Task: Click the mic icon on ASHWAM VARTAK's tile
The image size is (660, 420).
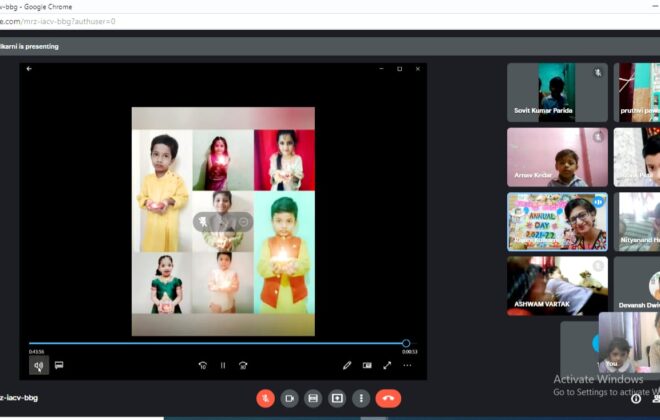Action: (x=598, y=266)
